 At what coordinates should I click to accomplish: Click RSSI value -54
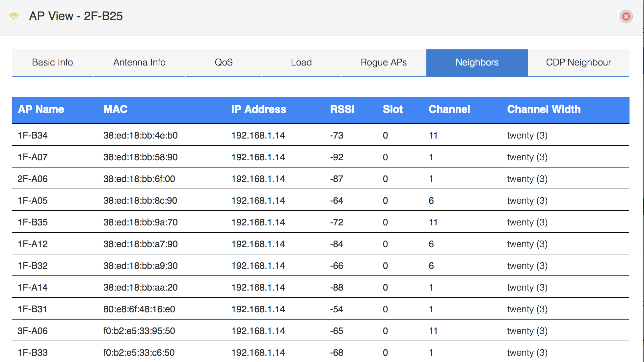[x=336, y=309]
